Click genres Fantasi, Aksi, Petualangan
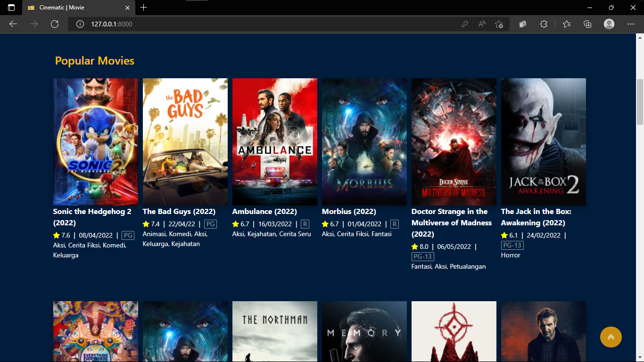644x362 pixels. [x=448, y=267]
